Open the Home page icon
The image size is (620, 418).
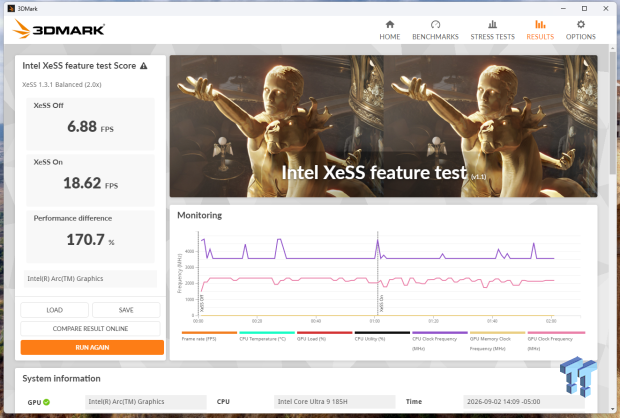(389, 25)
